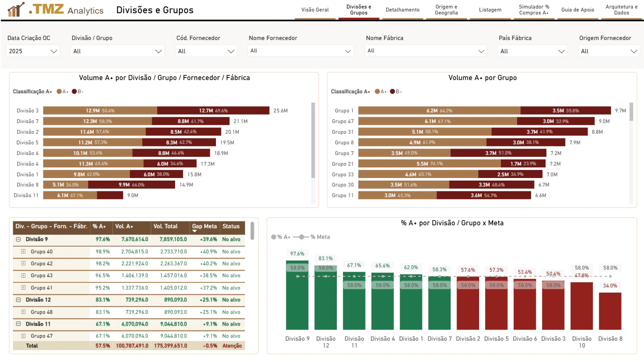Click the Divisão 4 axis label in Meta chart
Image resolution: width=644 pixels, height=362 pixels.
382,339
